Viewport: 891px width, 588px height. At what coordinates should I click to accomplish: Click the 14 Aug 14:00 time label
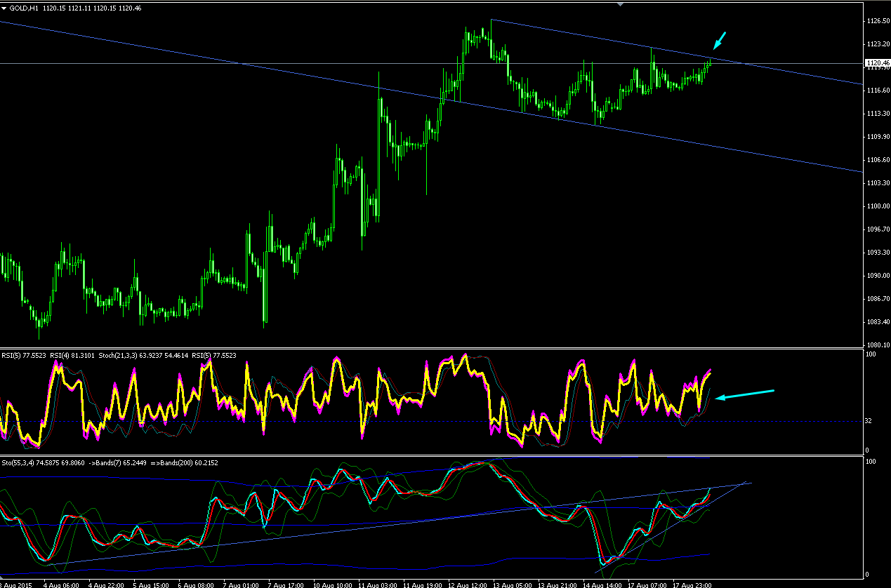(x=604, y=584)
